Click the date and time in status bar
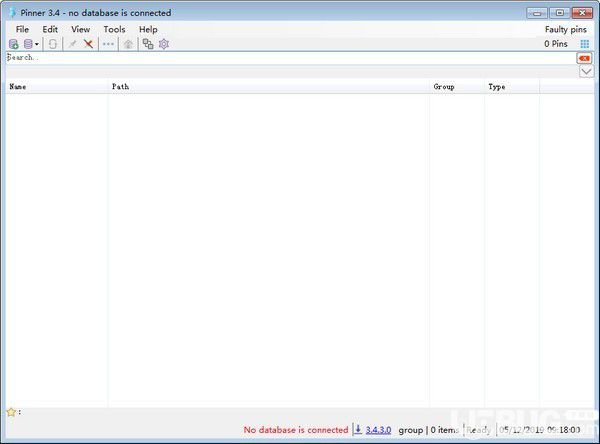 coord(540,430)
